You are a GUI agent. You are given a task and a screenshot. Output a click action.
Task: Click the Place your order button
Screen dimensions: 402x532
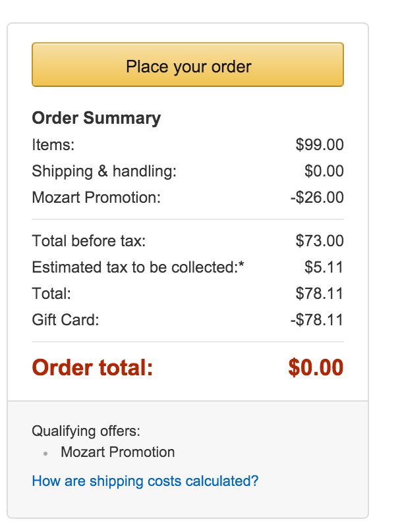[x=188, y=65]
